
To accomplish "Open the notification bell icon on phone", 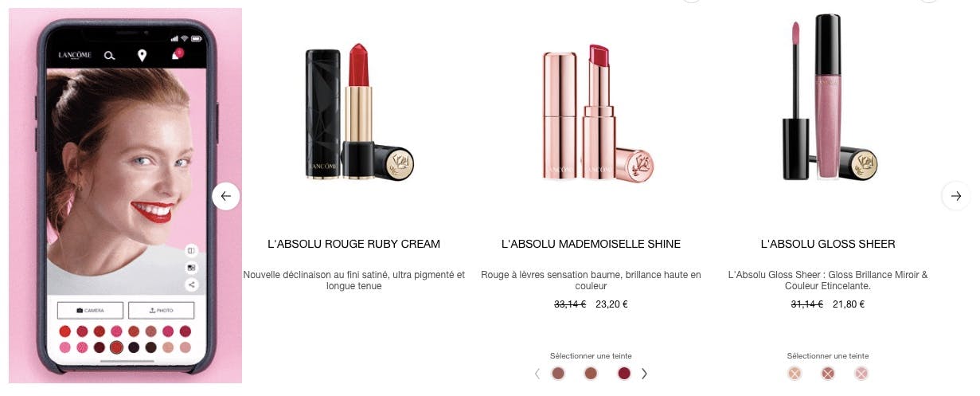I will coord(177,55).
